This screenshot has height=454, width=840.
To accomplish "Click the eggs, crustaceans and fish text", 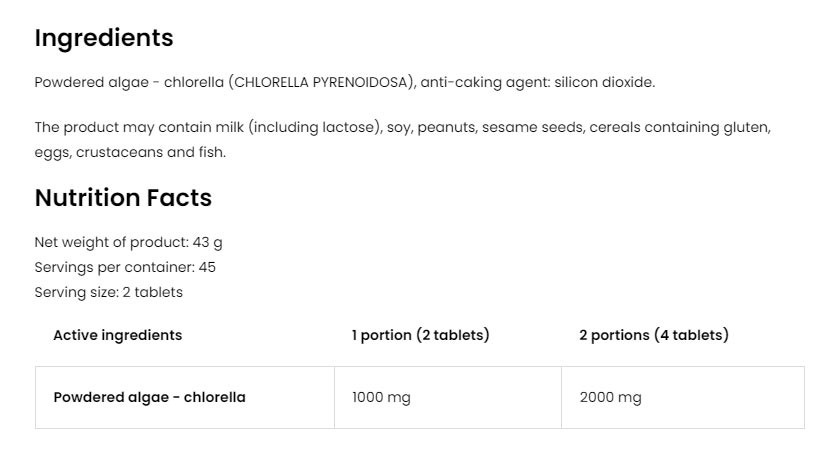I will 130,152.
